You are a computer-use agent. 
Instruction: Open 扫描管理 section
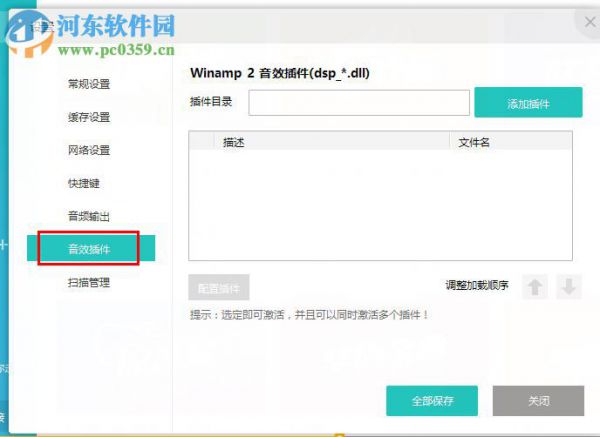coord(89,283)
